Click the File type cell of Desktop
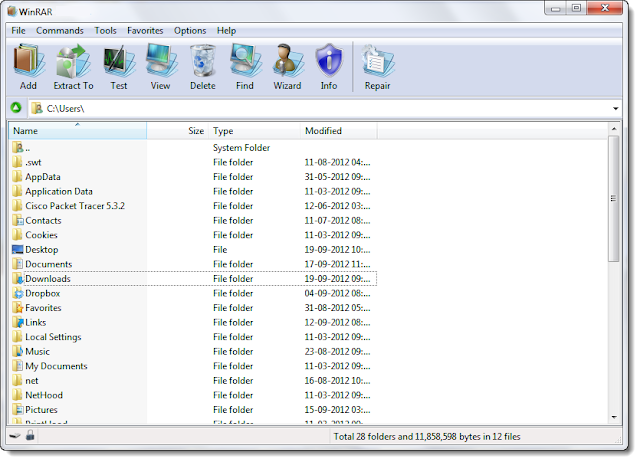The width and height of the screenshot is (640, 462). (x=220, y=249)
